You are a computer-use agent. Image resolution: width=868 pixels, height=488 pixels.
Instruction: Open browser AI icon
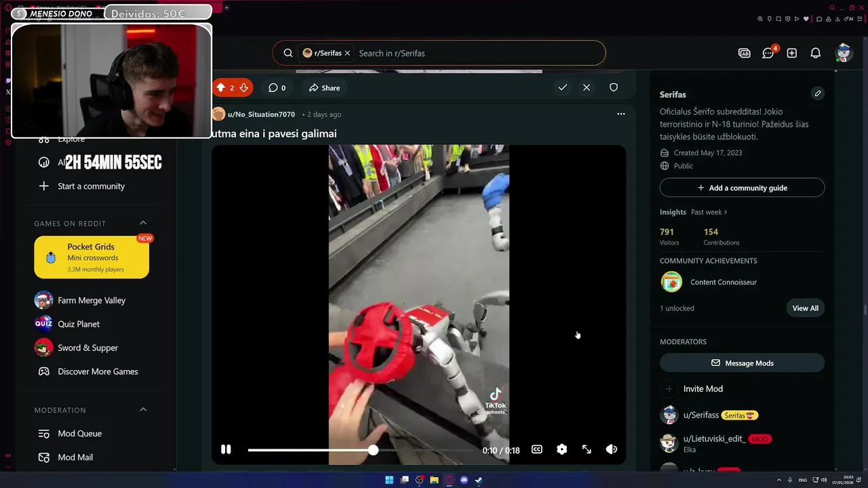[x=848, y=19]
